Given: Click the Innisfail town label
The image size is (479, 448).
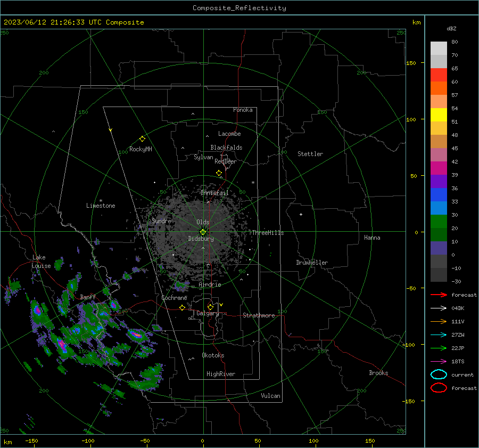Looking at the screenshot, I should [214, 193].
